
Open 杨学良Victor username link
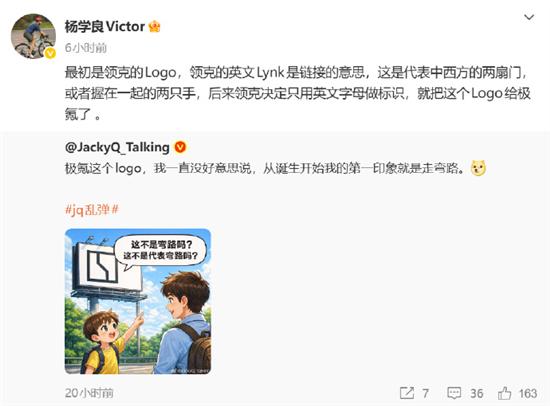tap(105, 26)
